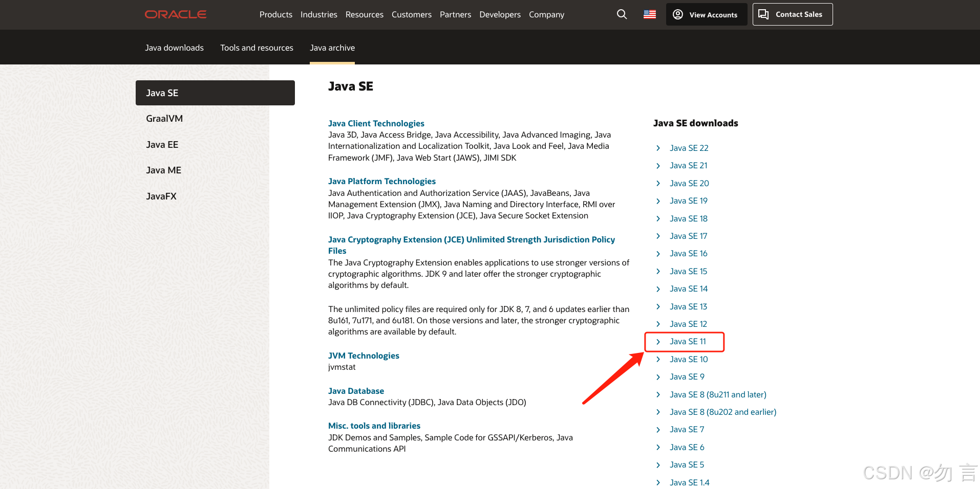The height and width of the screenshot is (489, 980).
Task: Open the Industries menu
Action: click(319, 14)
